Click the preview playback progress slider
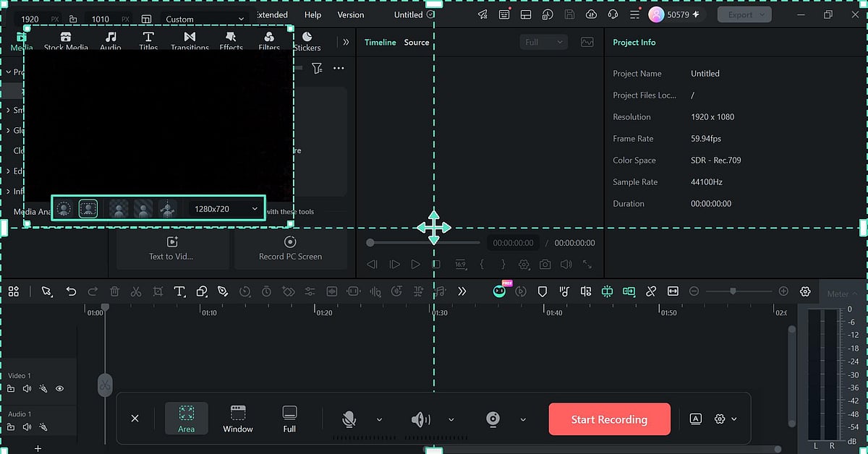 click(423, 243)
